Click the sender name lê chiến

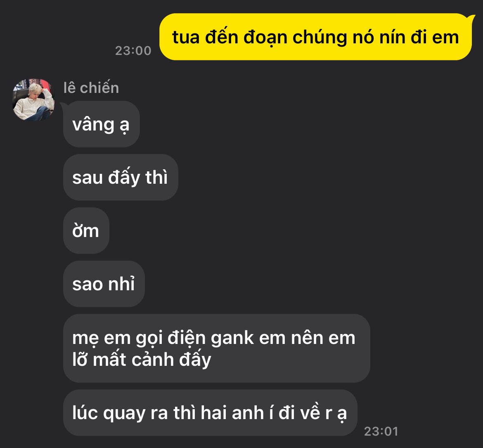coord(91,88)
